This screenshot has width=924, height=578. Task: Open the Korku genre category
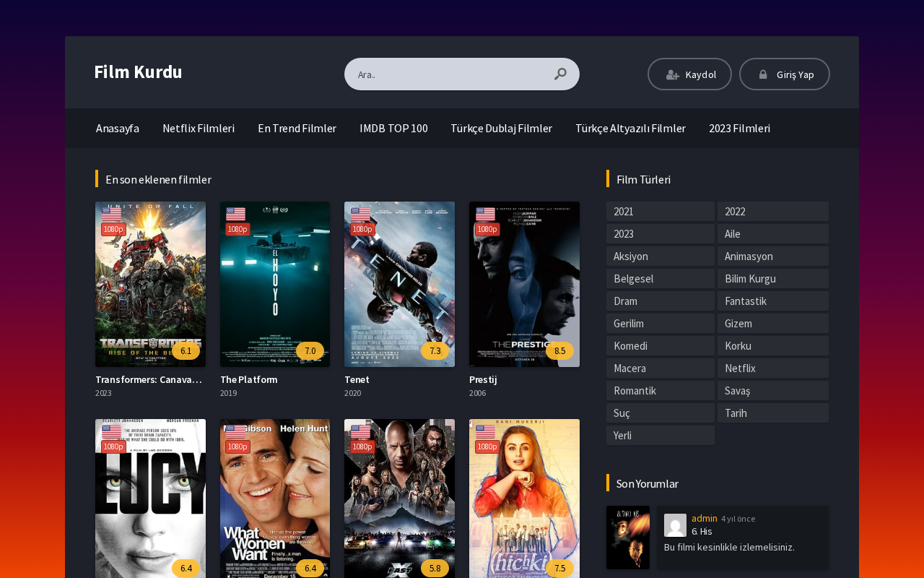point(773,346)
